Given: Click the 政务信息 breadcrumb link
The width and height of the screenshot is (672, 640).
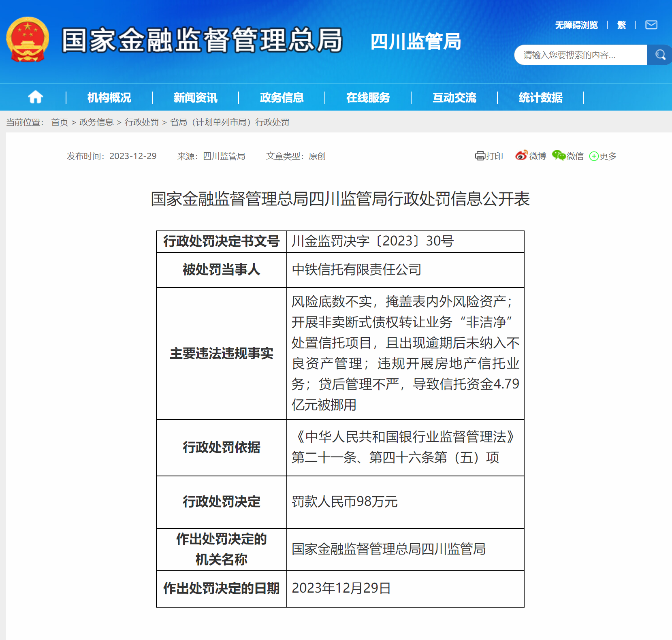Looking at the screenshot, I should click(x=96, y=122).
